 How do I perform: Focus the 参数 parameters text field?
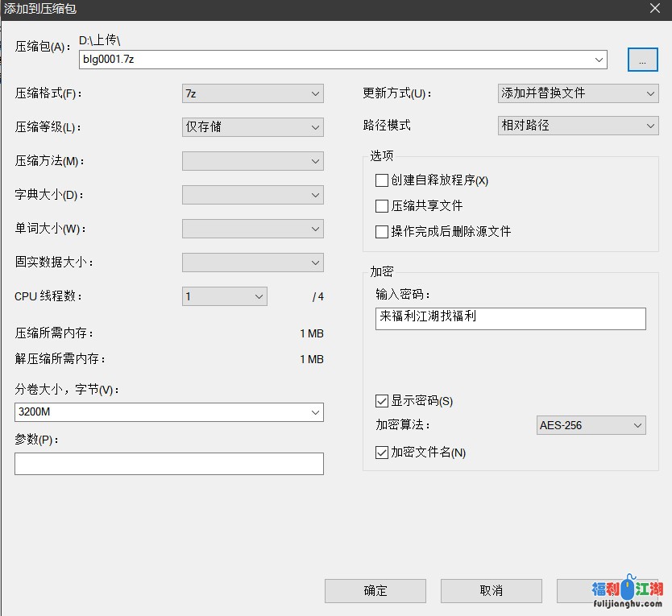pos(169,464)
